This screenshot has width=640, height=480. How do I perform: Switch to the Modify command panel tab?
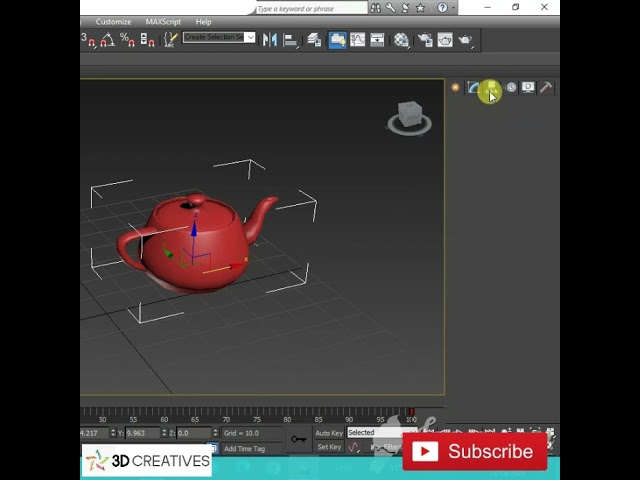473,87
